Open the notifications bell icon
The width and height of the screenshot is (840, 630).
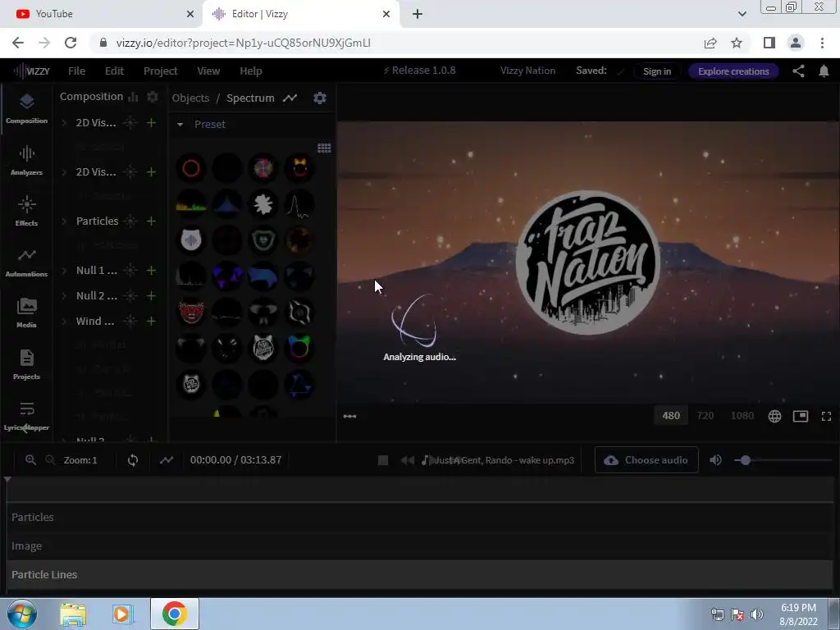coord(824,71)
